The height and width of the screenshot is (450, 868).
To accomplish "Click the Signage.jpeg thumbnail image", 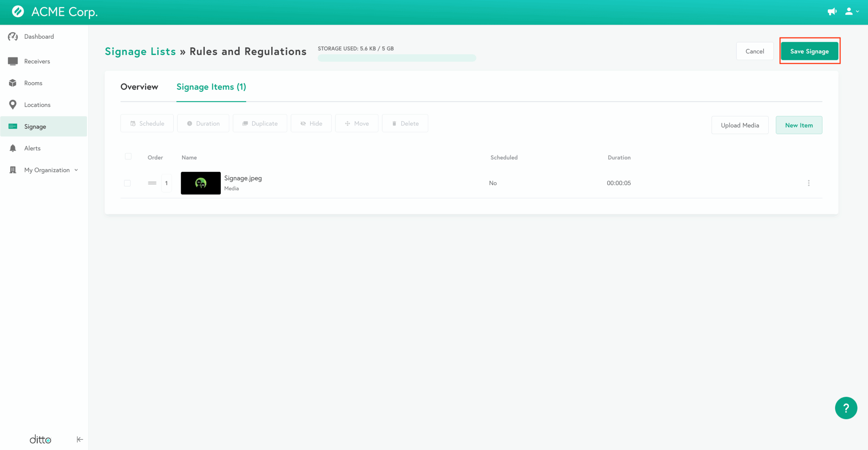I will pos(200,183).
